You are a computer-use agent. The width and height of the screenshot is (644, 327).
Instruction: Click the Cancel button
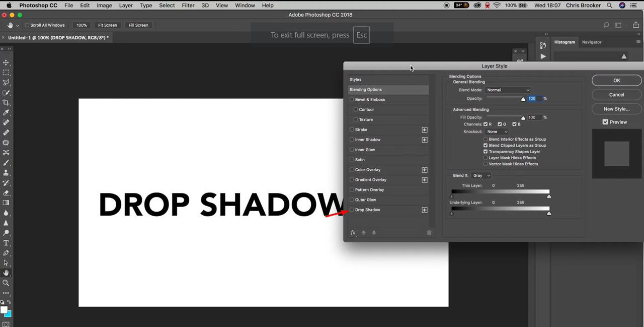616,94
